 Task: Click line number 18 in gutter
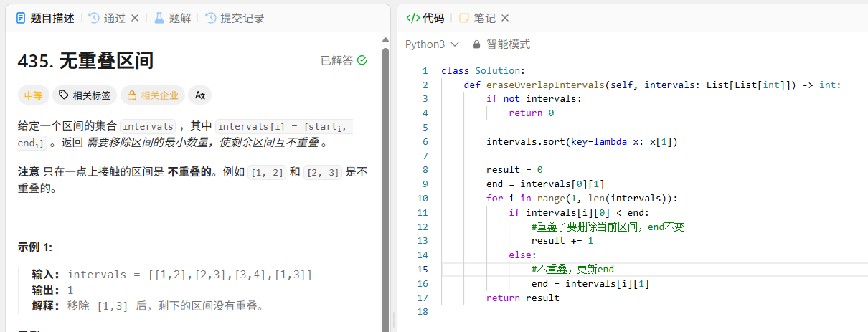(x=422, y=312)
